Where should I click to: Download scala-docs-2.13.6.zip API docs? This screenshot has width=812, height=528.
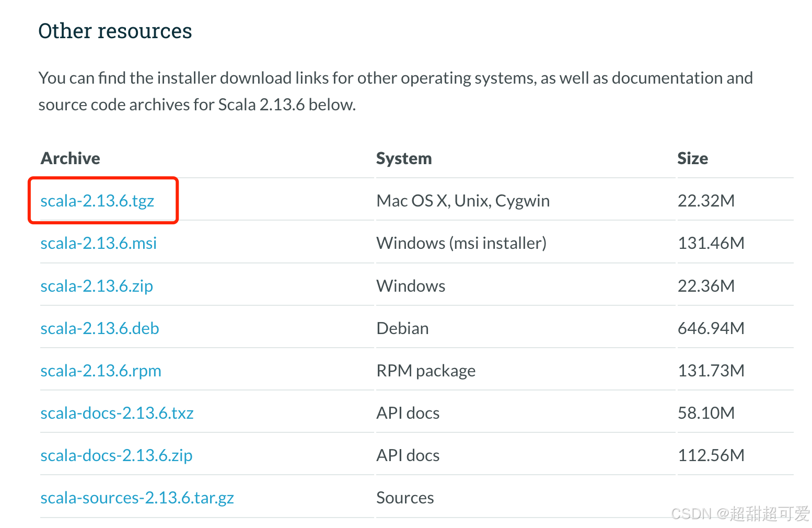tap(117, 455)
